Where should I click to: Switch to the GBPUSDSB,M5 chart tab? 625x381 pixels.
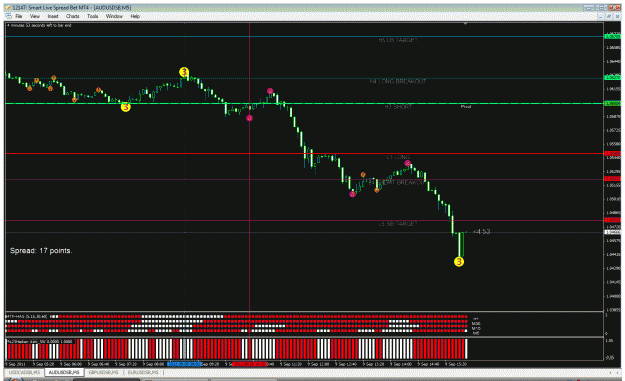103,372
